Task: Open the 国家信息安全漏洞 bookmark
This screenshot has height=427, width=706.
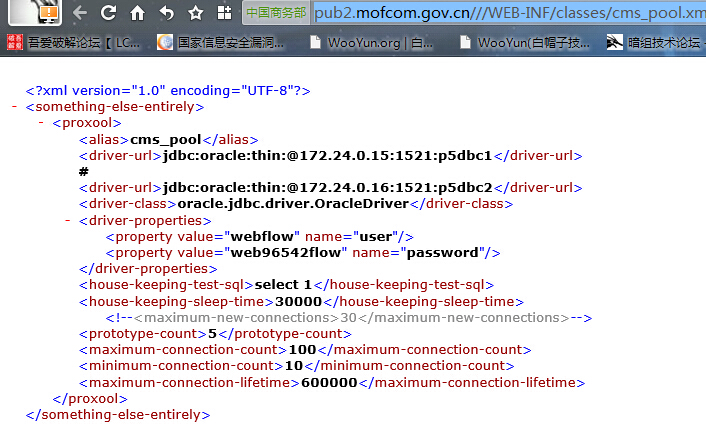Action: tap(221, 42)
